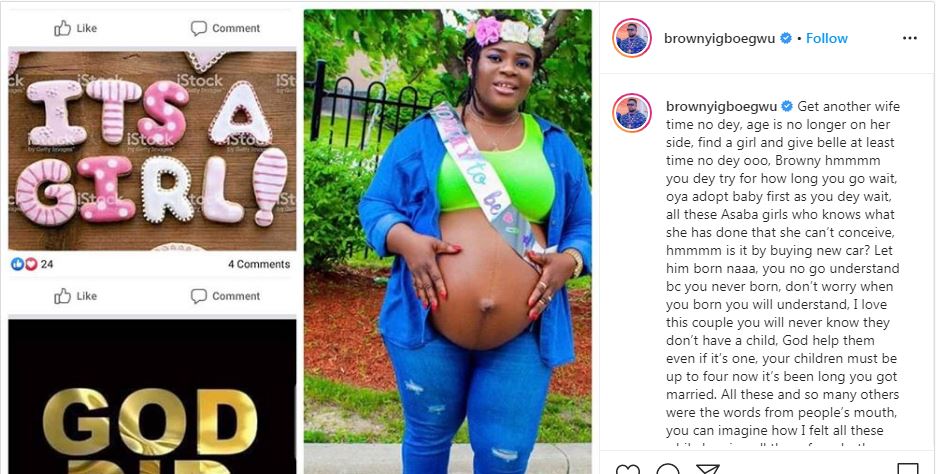Open the It's a Girl cookie image
The image size is (936, 474).
click(152, 150)
